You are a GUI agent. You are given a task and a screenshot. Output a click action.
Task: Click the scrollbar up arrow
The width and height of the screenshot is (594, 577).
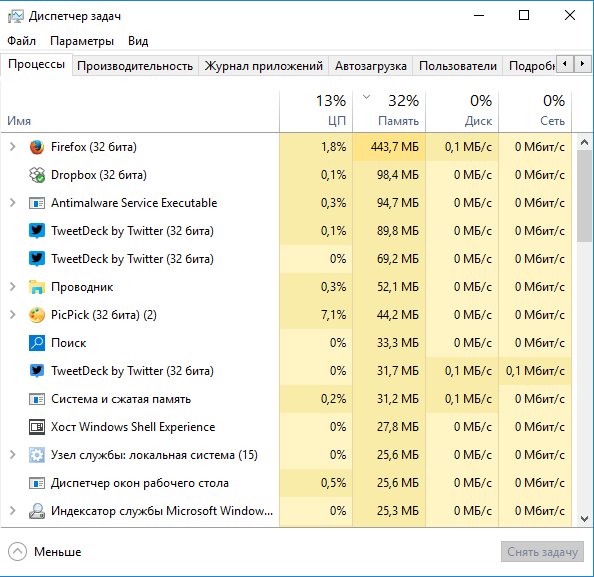pos(584,142)
